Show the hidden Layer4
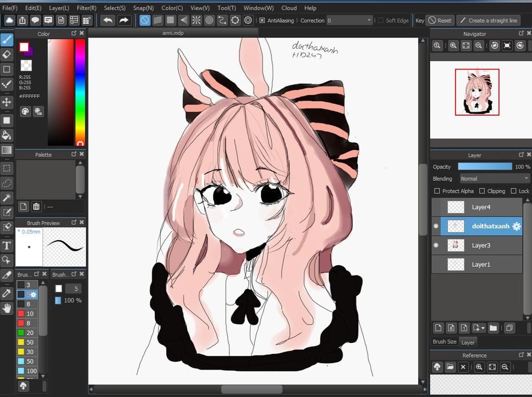 click(x=436, y=207)
